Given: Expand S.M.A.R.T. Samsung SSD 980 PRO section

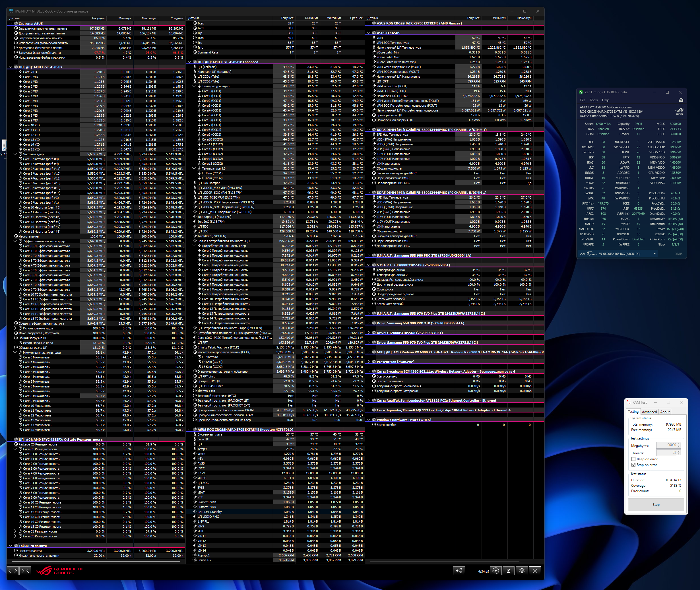Looking at the screenshot, I should pos(369,255).
